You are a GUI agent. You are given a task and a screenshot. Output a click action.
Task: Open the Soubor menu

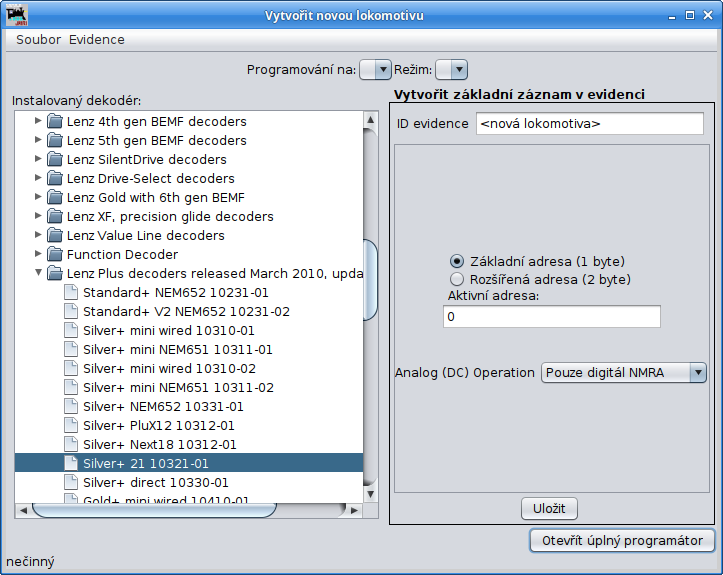pos(38,39)
